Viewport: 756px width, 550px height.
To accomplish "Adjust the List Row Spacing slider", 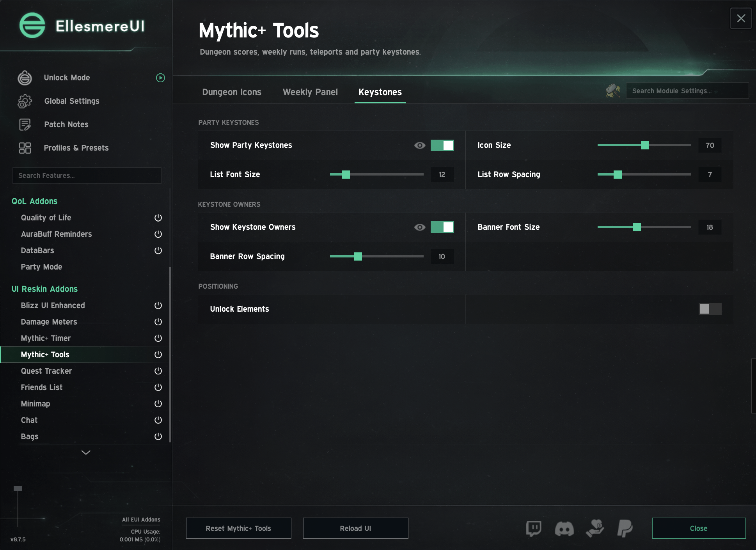I will coord(644,174).
